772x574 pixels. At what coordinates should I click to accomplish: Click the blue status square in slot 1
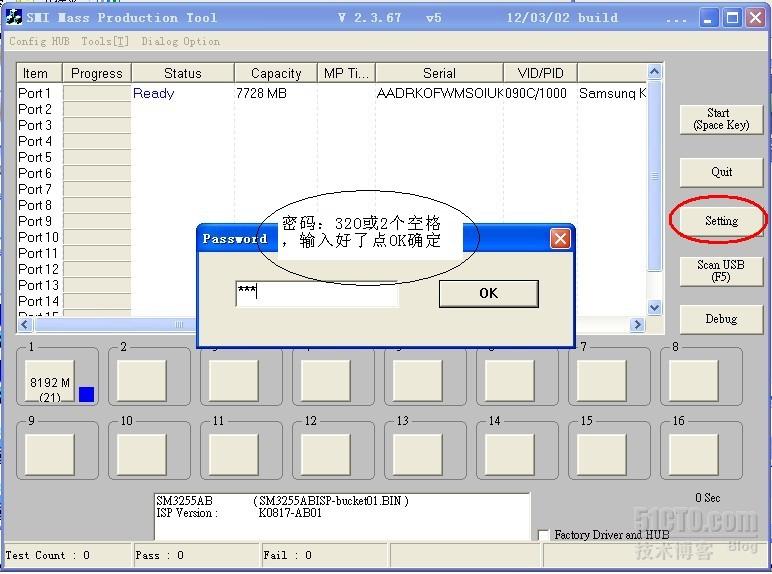(86, 394)
